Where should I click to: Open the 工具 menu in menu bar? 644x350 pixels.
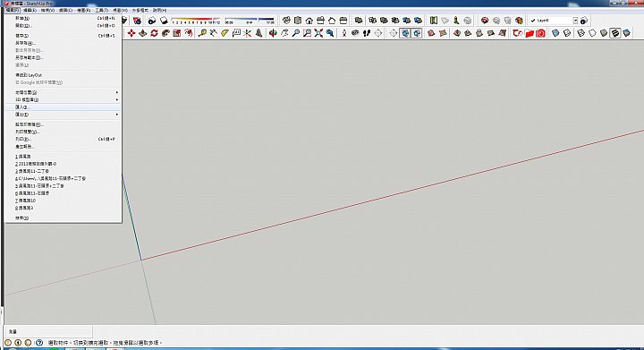102,10
